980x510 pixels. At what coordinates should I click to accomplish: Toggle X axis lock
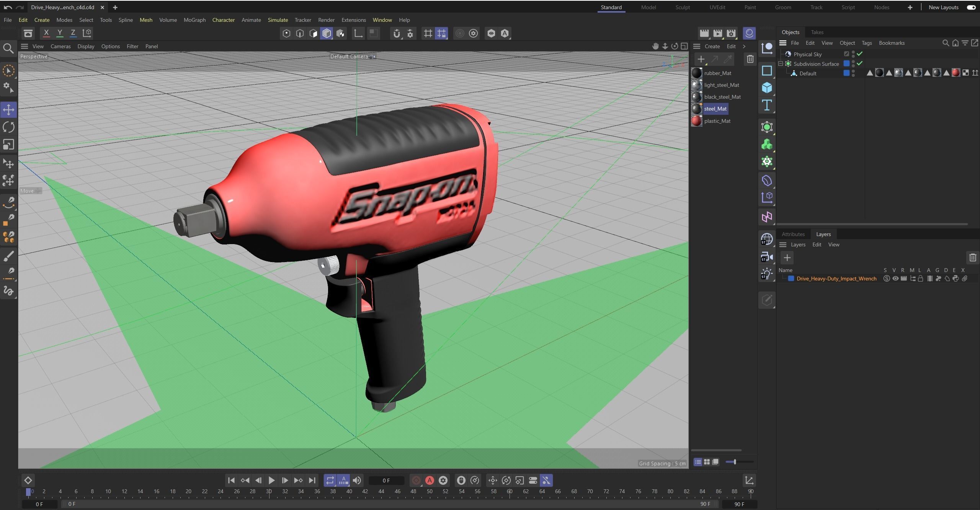46,33
